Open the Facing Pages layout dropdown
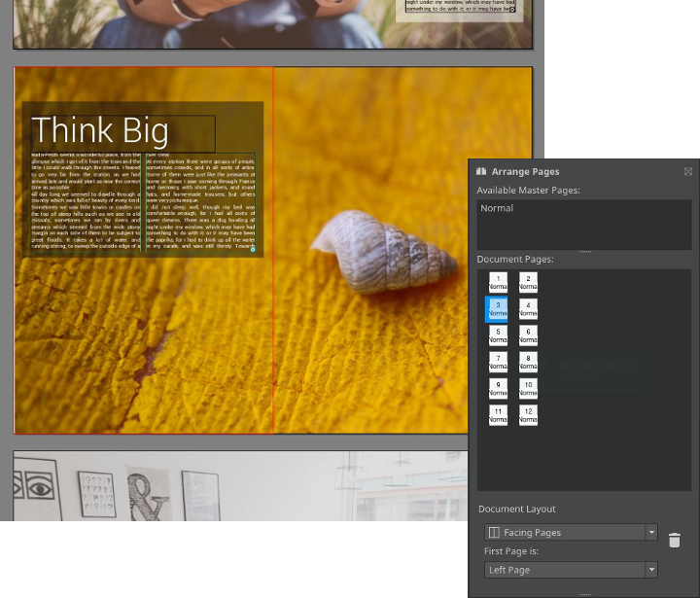Viewport: 700px width, 598px height. coord(571,533)
